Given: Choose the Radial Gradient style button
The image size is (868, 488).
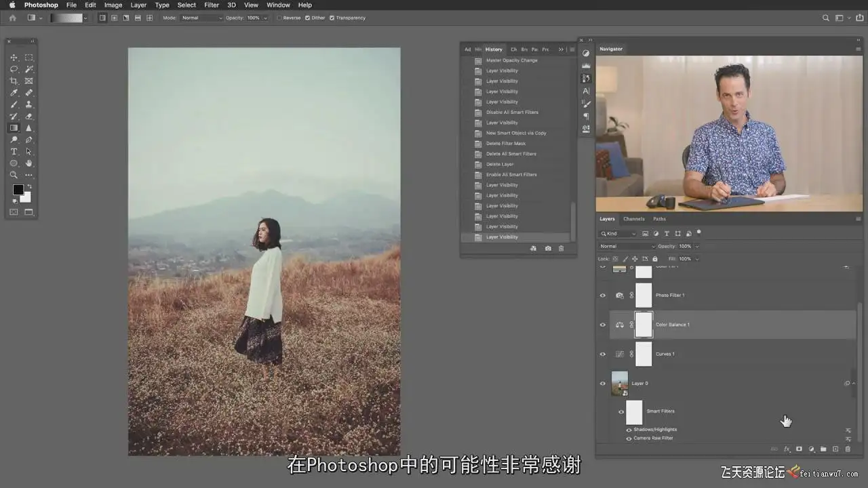Looking at the screenshot, I should pyautogui.click(x=115, y=18).
